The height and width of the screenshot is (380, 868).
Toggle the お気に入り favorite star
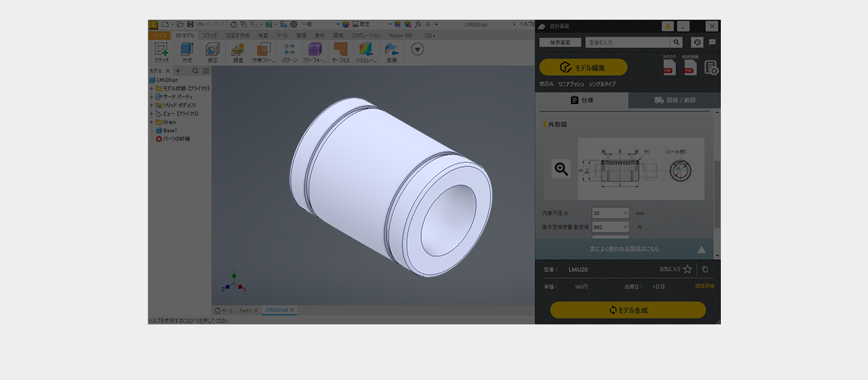coord(688,269)
